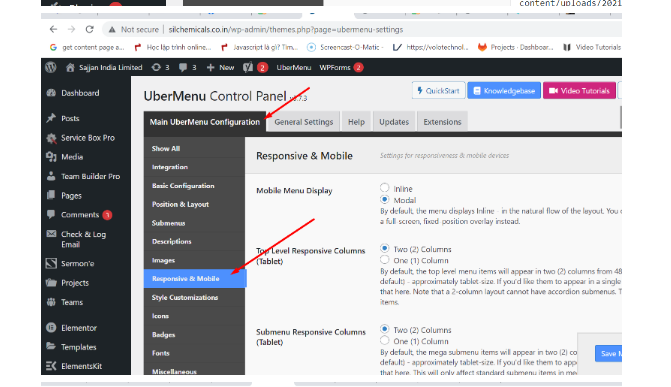Open ElementsKit in the sidebar
The image size is (671, 387).
click(81, 366)
